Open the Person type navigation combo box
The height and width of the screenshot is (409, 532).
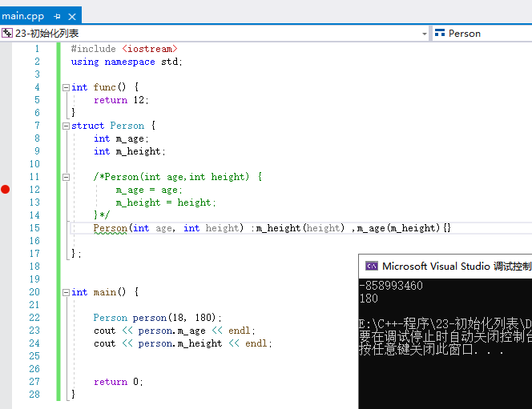pos(482,34)
